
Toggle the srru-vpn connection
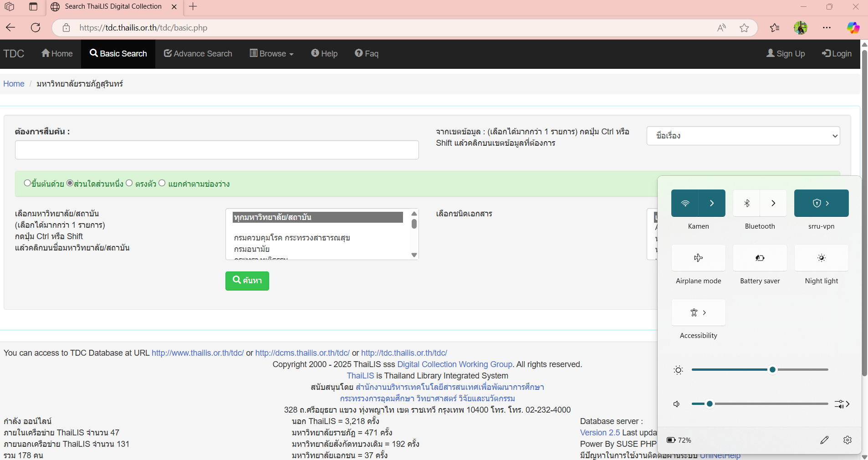(x=822, y=203)
